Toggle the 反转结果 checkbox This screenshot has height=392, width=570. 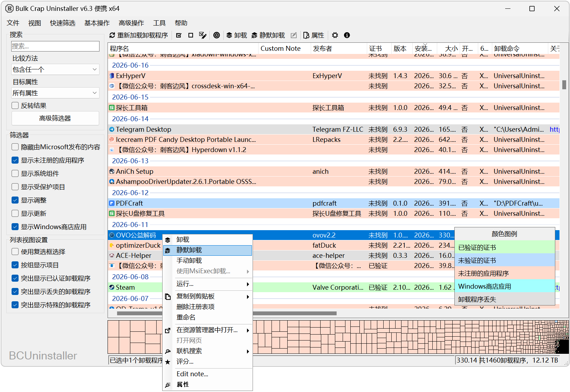point(15,105)
